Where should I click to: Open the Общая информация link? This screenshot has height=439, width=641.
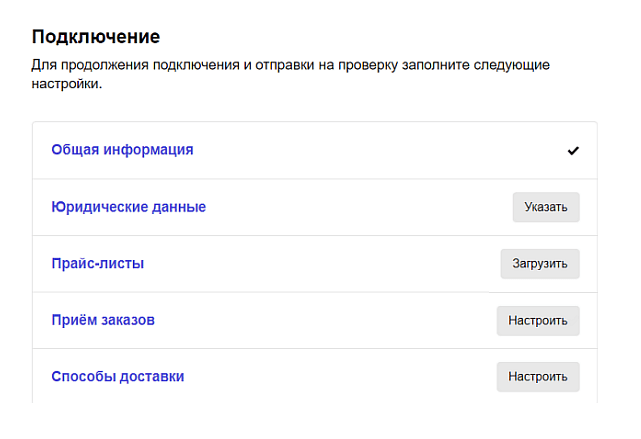tap(122, 150)
